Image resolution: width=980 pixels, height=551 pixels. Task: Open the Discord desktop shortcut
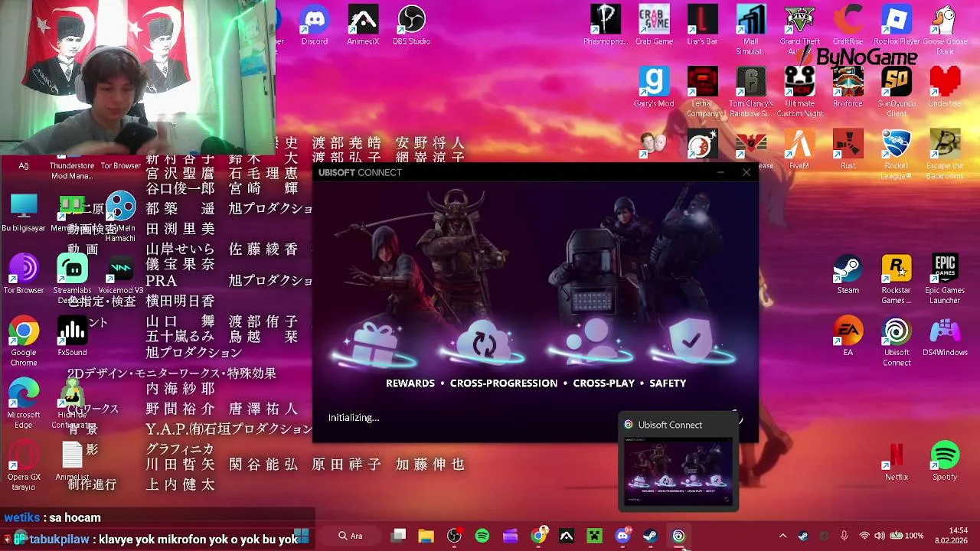pyautogui.click(x=315, y=25)
